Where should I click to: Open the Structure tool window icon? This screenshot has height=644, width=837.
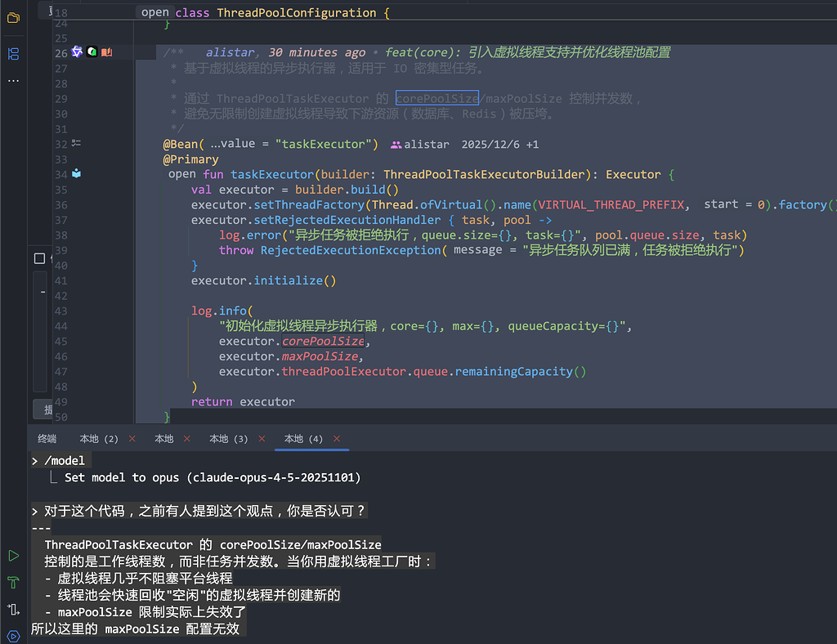pos(13,53)
